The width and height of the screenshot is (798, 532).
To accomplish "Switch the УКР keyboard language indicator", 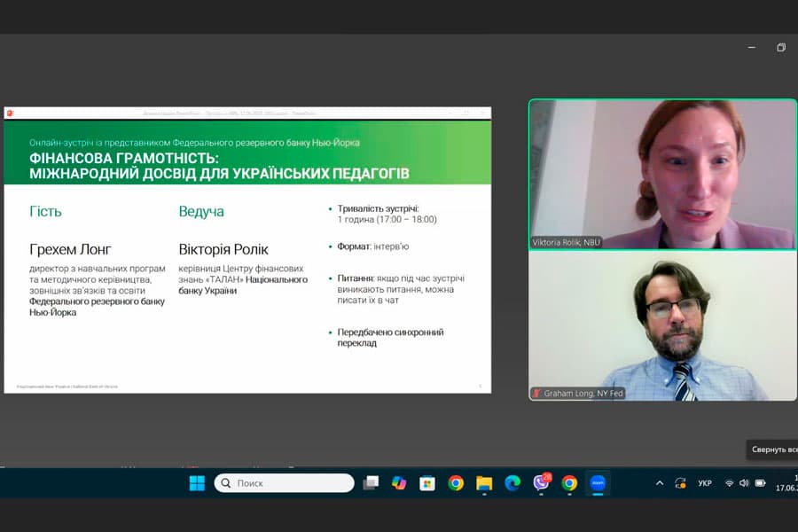I will click(705, 483).
